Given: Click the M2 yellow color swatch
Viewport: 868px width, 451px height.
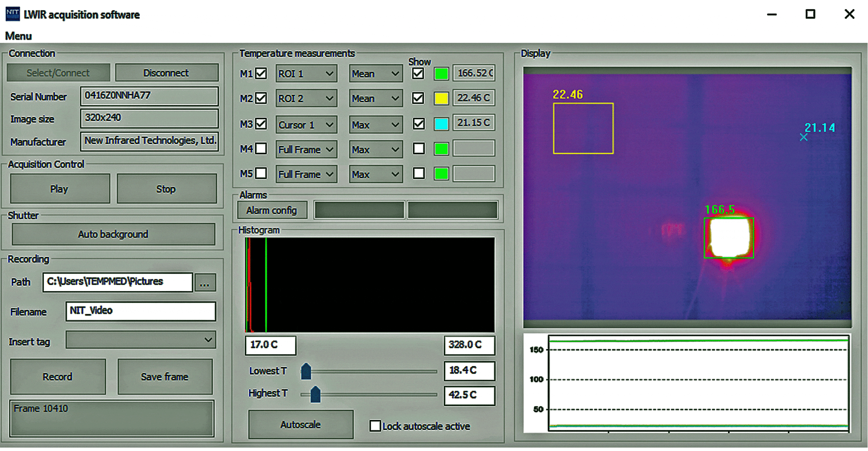Looking at the screenshot, I should tap(441, 98).
